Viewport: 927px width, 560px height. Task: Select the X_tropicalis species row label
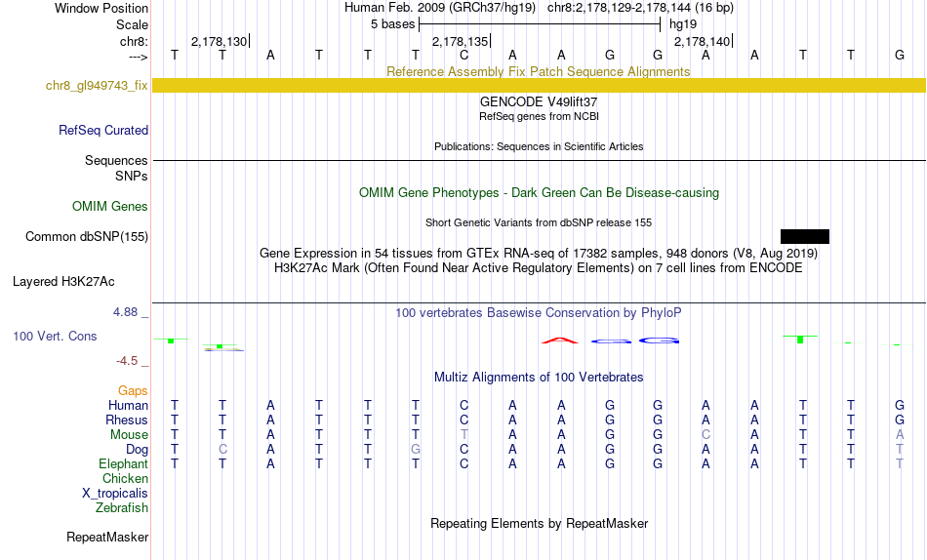point(115,494)
